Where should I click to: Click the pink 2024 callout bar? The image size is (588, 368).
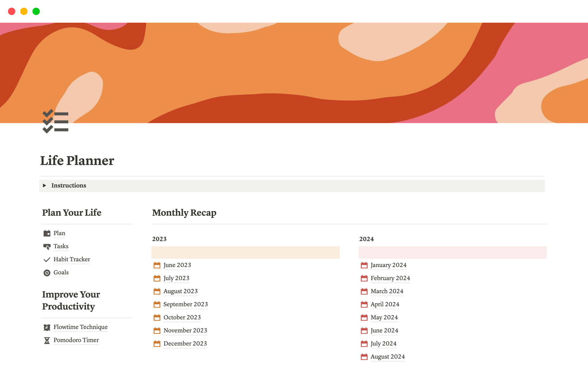[x=452, y=252]
